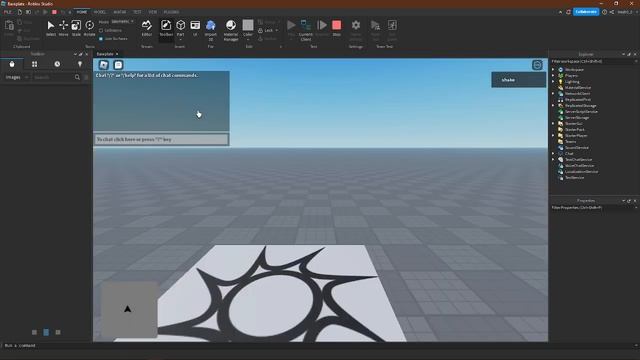Expand the TextChatService tree node
Image resolution: width=640 pixels, height=360 pixels.
tap(553, 160)
